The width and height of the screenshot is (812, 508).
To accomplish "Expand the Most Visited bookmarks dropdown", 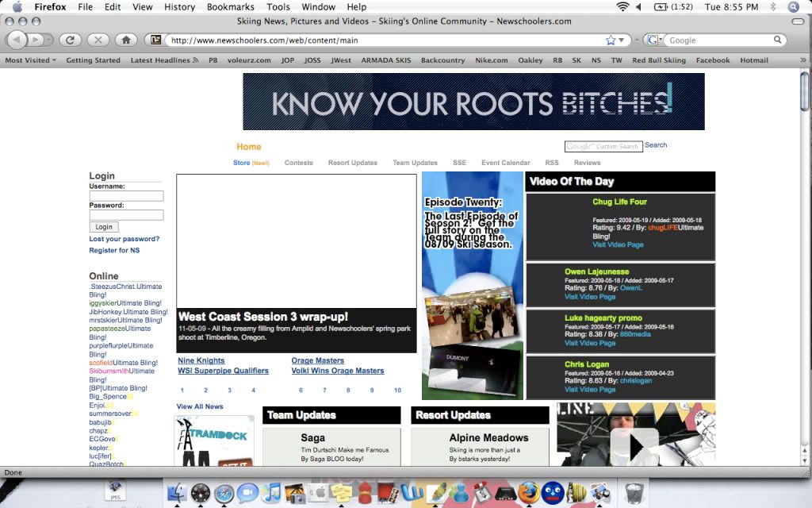I will pyautogui.click(x=30, y=60).
